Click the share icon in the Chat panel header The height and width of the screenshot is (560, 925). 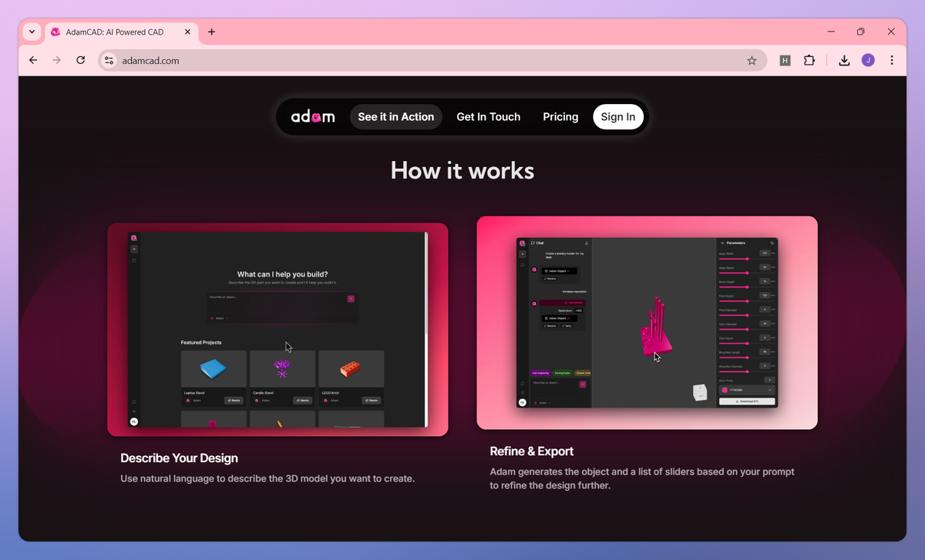pos(587,243)
